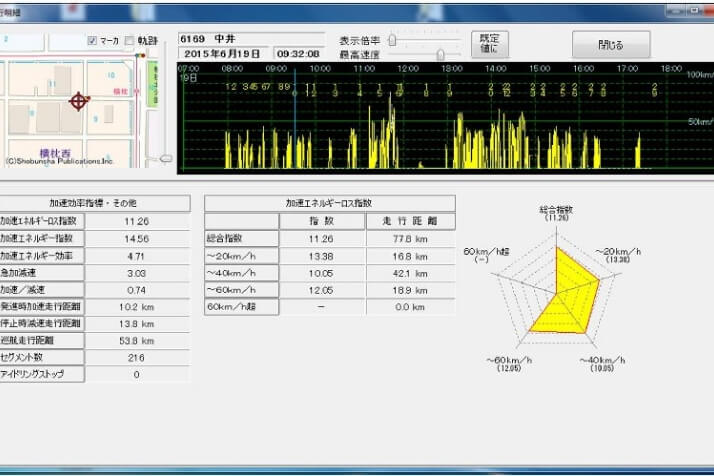Click the 16.8 km distance cell

click(410, 256)
